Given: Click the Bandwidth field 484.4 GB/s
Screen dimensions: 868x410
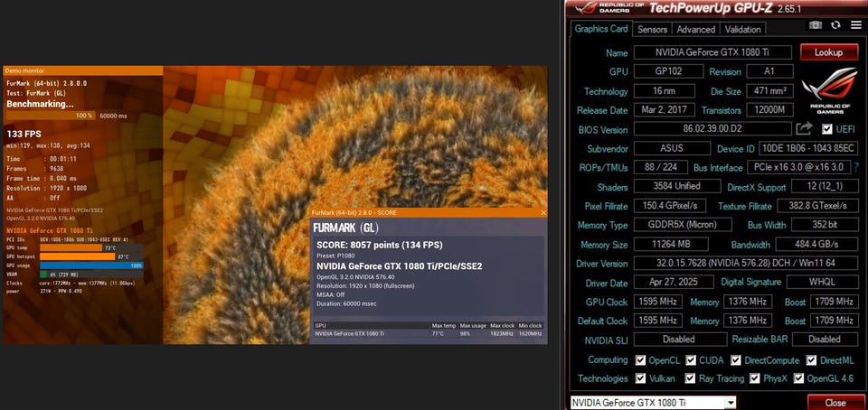Looking at the screenshot, I should point(816,244).
